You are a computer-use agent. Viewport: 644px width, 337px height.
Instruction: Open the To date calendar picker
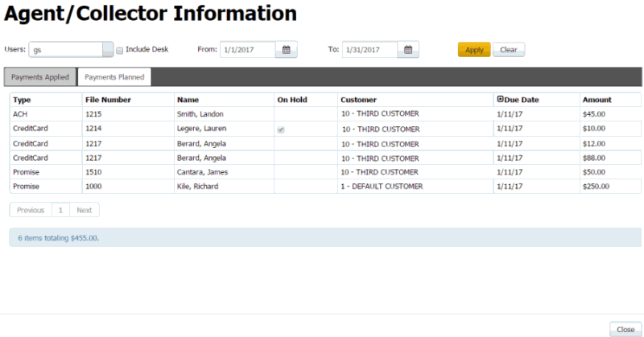click(409, 50)
